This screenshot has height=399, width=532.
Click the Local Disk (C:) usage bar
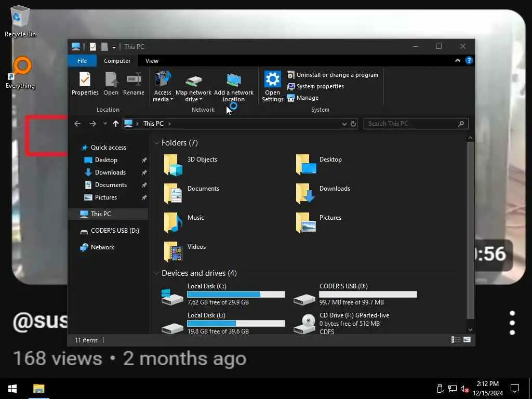point(236,295)
